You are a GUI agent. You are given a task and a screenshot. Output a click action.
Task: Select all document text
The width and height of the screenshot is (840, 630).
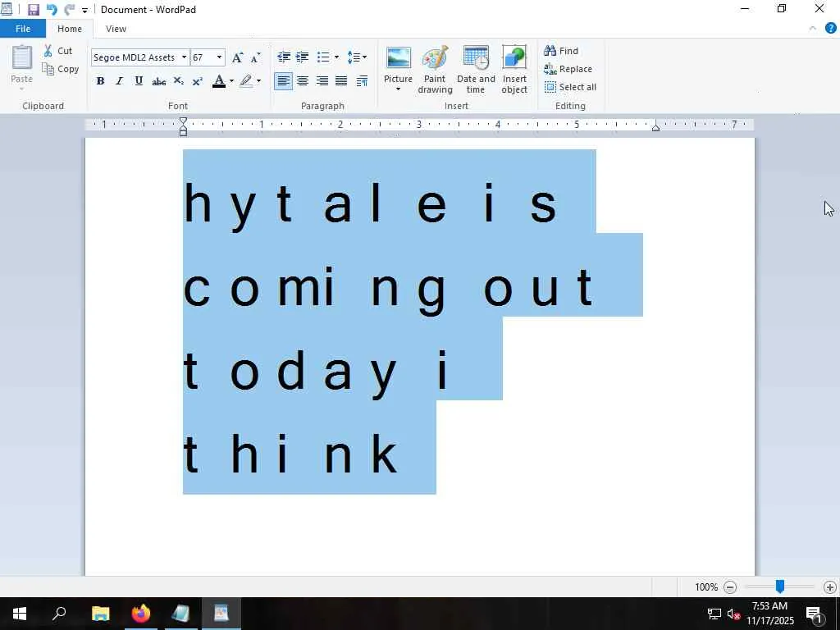click(570, 87)
